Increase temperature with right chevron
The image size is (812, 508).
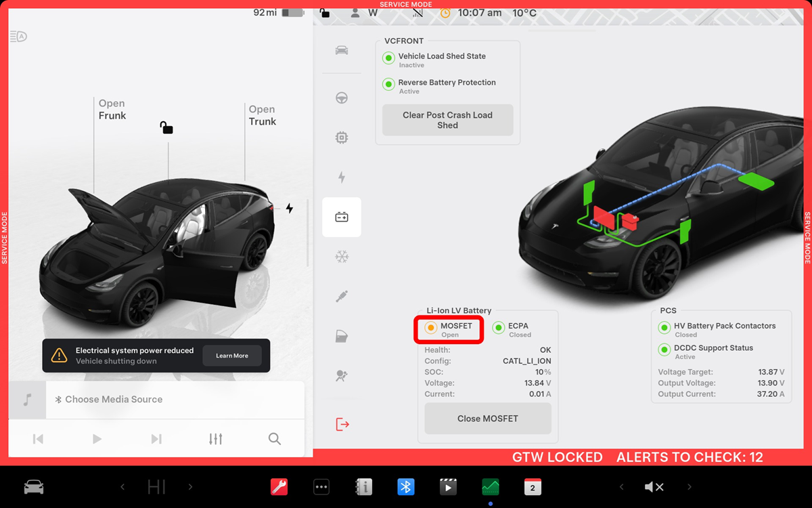click(x=190, y=487)
